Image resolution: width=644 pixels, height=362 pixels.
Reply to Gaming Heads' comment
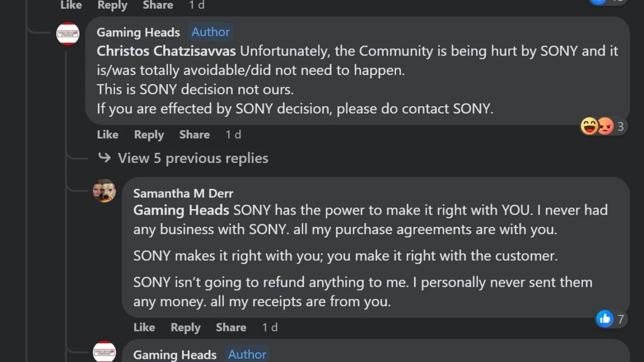[149, 135]
